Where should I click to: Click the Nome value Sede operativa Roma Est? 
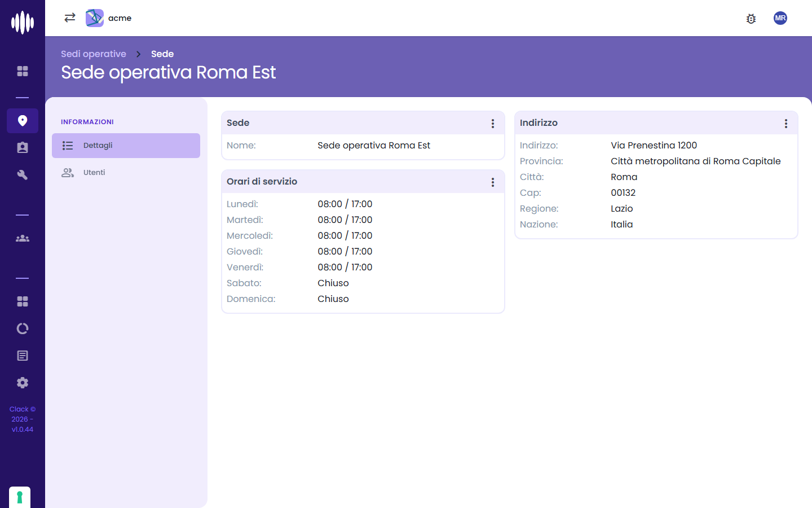tap(374, 145)
